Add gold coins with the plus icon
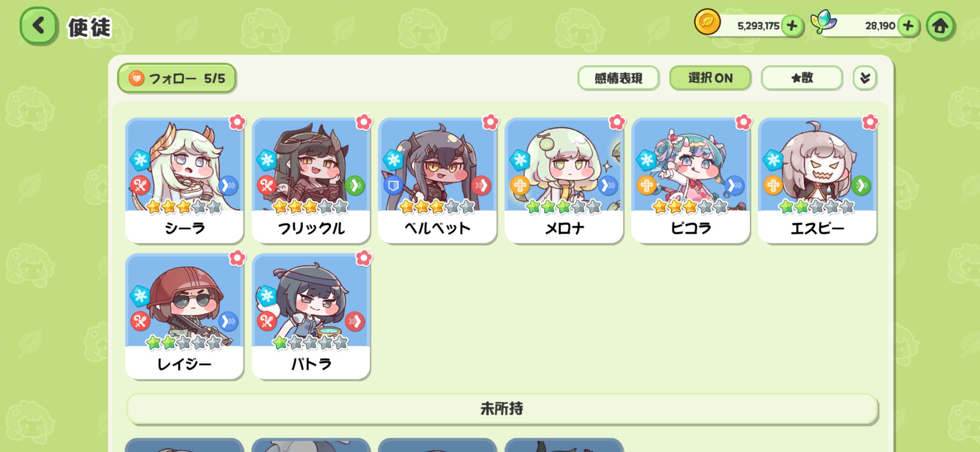 [792, 26]
